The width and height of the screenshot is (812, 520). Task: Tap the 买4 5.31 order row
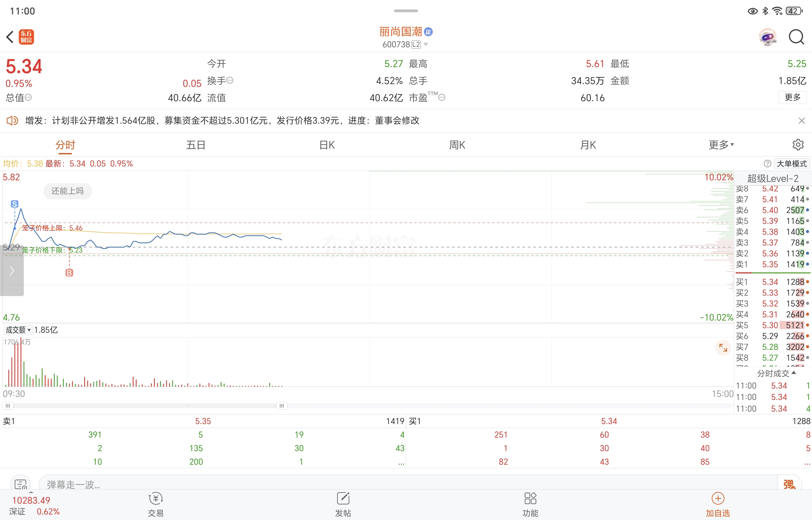[x=772, y=314]
